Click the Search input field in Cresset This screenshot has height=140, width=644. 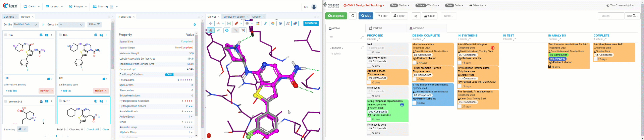(611, 16)
